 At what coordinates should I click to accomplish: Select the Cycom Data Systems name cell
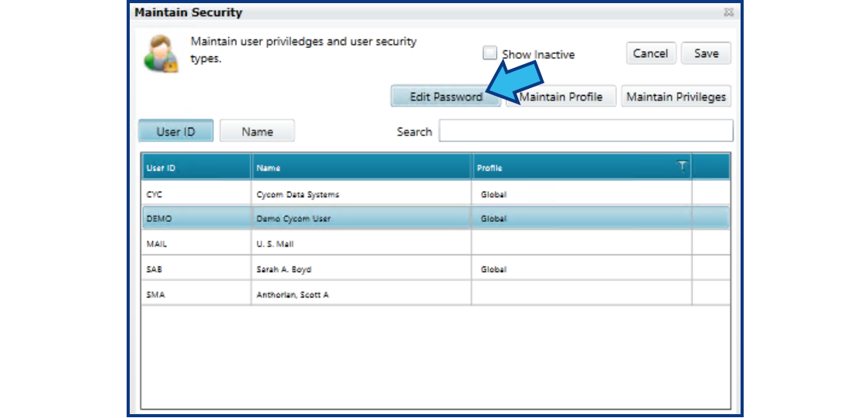click(x=362, y=195)
